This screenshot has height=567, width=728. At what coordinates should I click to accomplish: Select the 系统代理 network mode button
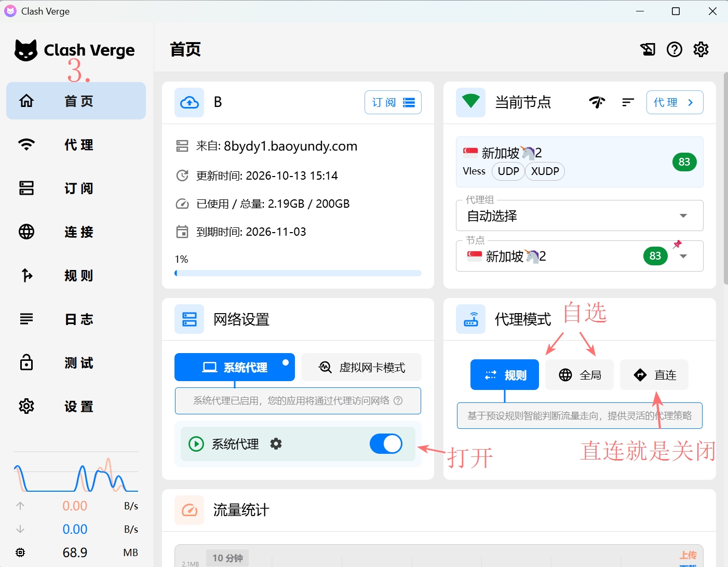tap(235, 367)
